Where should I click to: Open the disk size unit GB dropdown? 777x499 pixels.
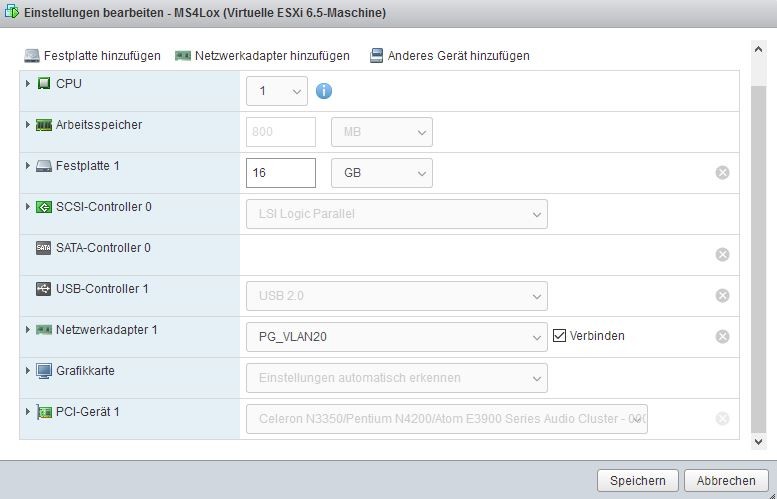click(x=382, y=173)
